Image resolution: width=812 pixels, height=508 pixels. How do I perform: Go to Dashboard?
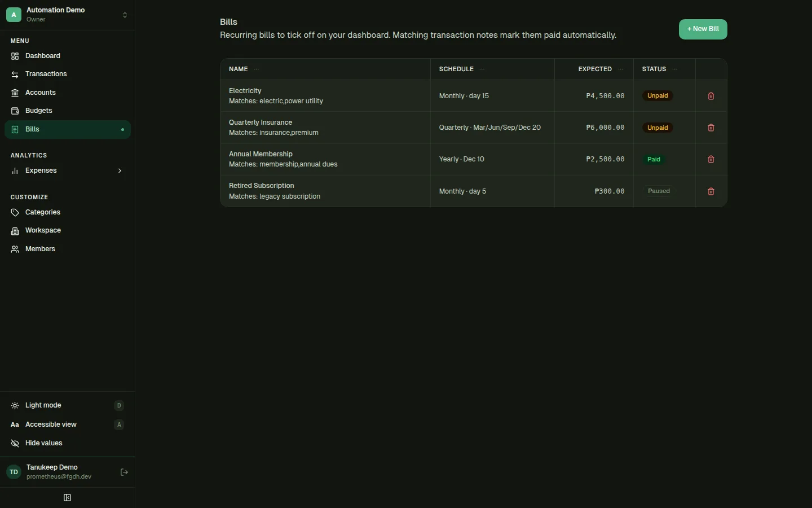tap(68, 56)
